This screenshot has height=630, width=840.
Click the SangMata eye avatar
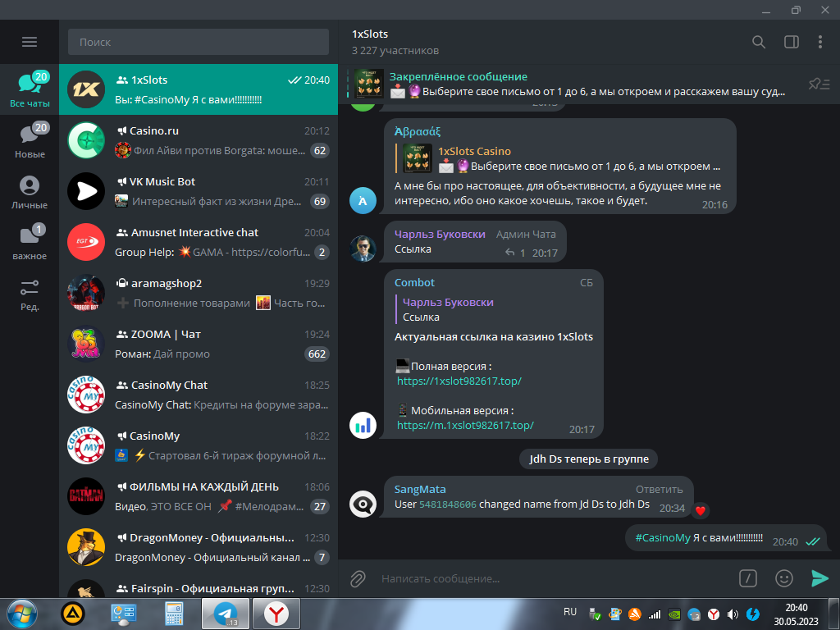[x=363, y=504]
